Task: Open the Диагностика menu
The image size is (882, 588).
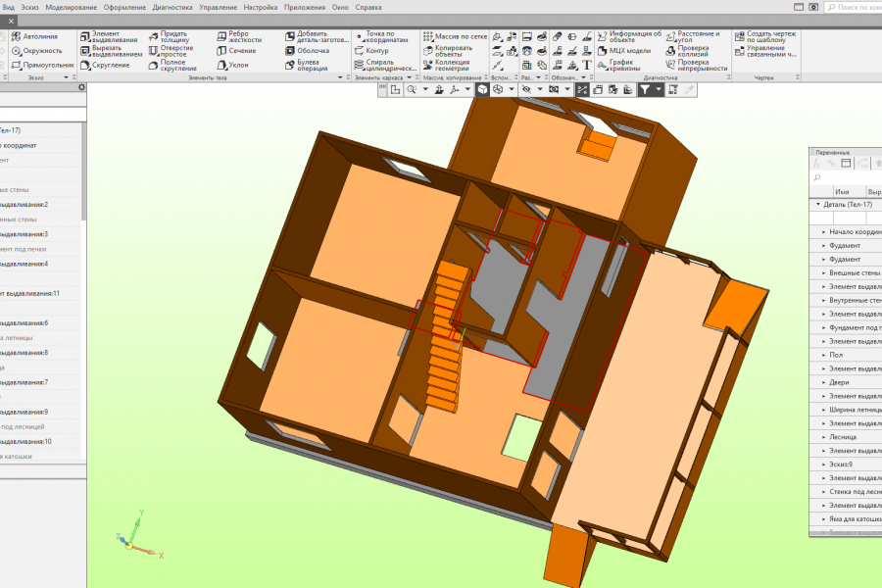Action: click(x=172, y=7)
